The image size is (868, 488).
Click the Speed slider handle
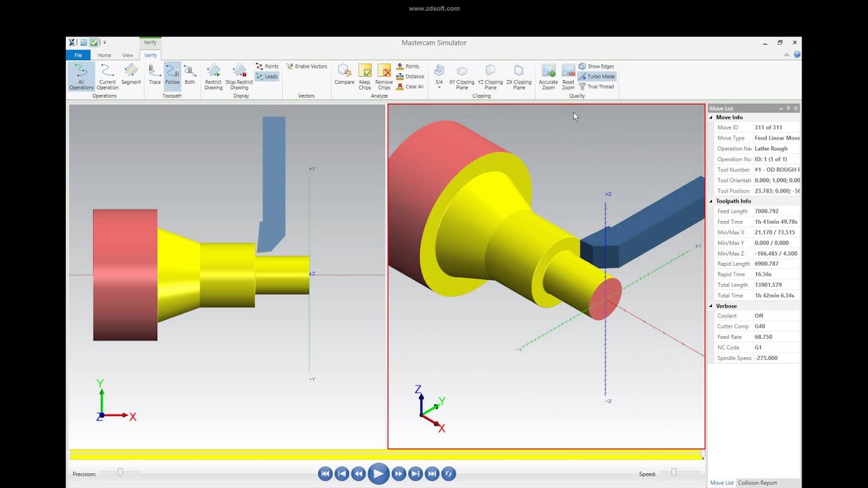[x=673, y=472]
